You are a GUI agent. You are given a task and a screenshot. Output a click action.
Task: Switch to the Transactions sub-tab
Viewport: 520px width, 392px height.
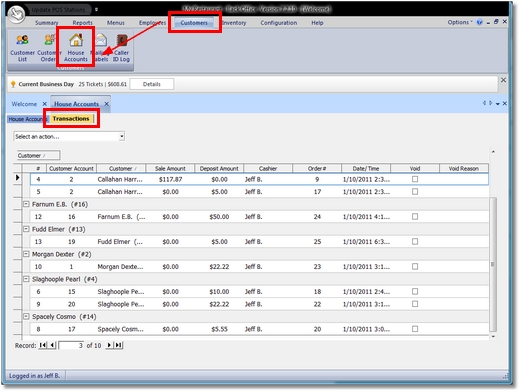(71, 119)
